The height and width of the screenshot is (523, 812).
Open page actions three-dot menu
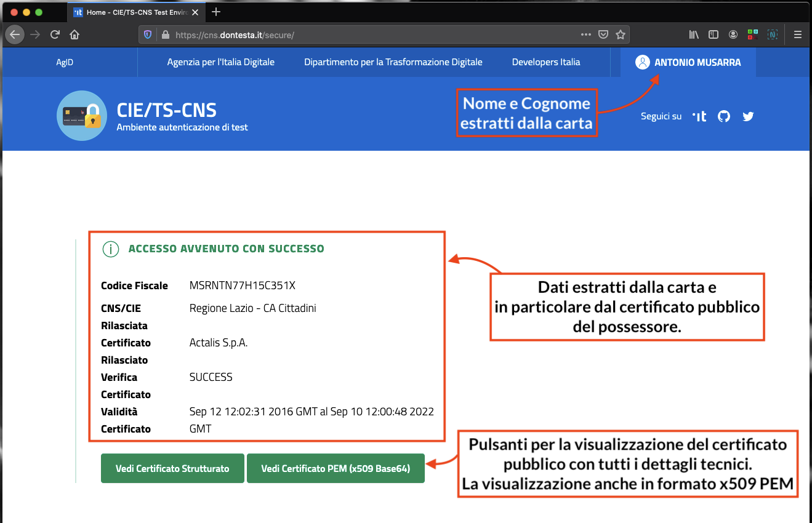[x=586, y=34]
